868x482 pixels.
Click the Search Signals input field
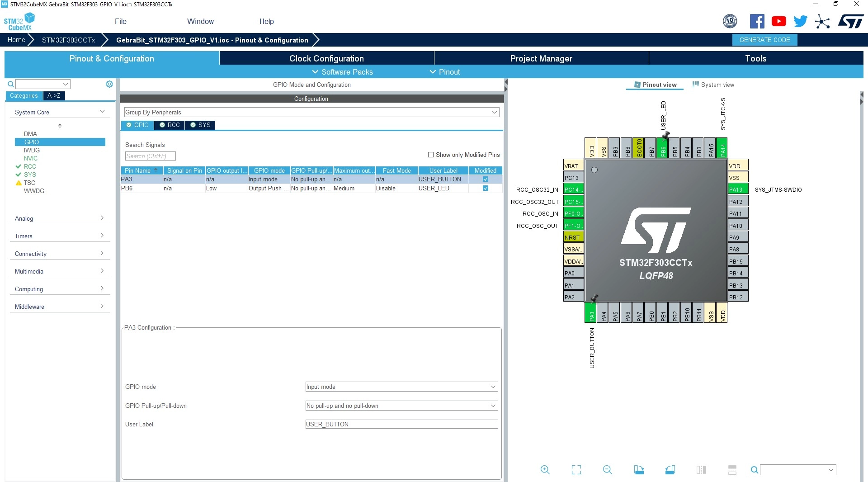pyautogui.click(x=150, y=156)
